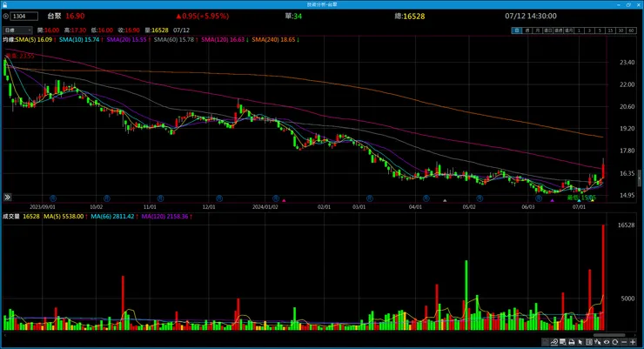The width and height of the screenshot is (644, 349).
Task: Select the 還日 adjusted daily period
Action: click(548, 30)
